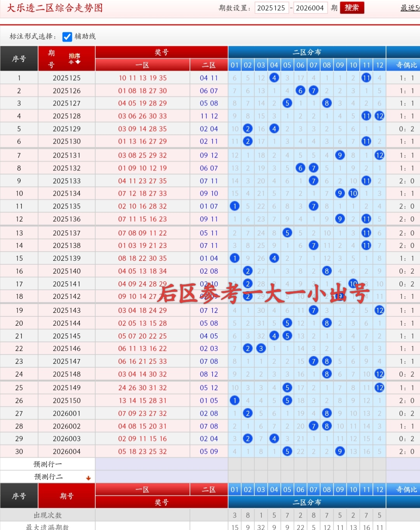Viewport: 420px width, 530px height.
Task: Click column header 12 in 二区分布 top row
Action: (380, 65)
